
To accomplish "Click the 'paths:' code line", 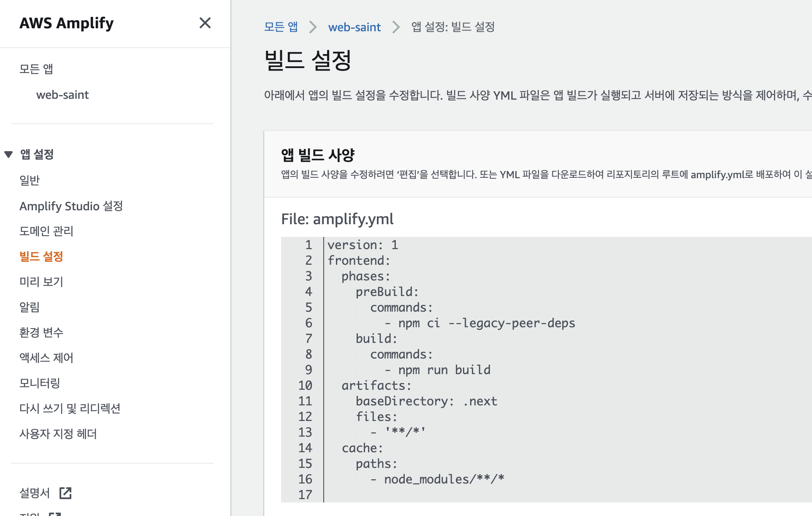I will coord(376,464).
